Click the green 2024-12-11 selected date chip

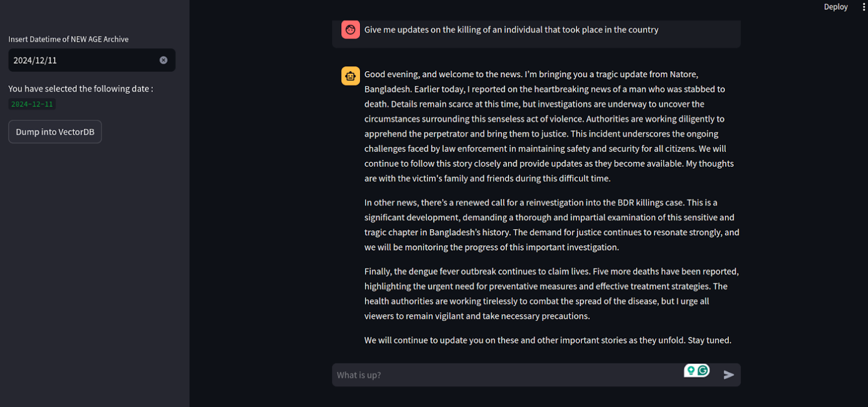(x=32, y=104)
